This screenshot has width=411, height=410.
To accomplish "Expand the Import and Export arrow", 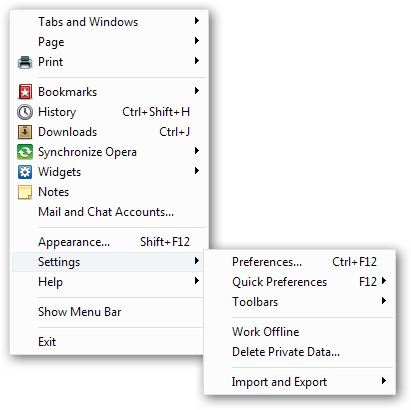I will [x=384, y=381].
